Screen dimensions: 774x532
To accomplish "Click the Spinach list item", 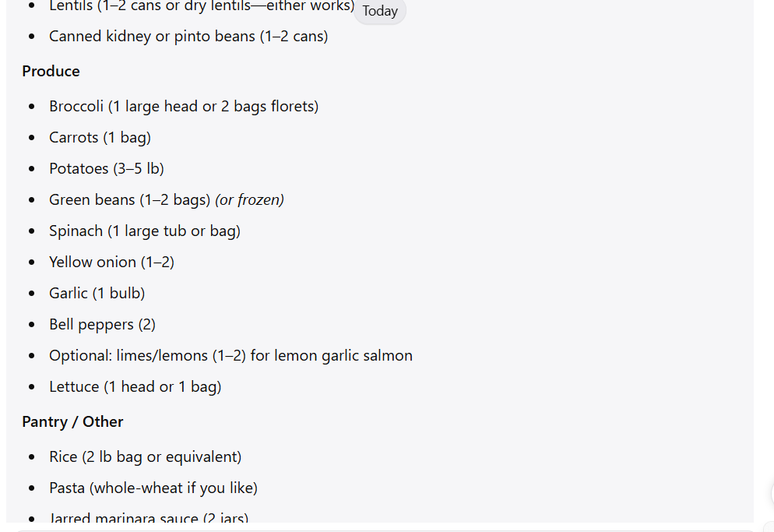I will [145, 231].
